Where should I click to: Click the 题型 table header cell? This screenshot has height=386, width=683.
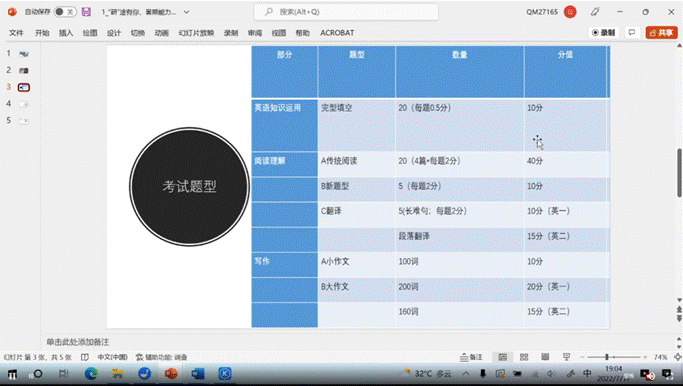(x=357, y=72)
